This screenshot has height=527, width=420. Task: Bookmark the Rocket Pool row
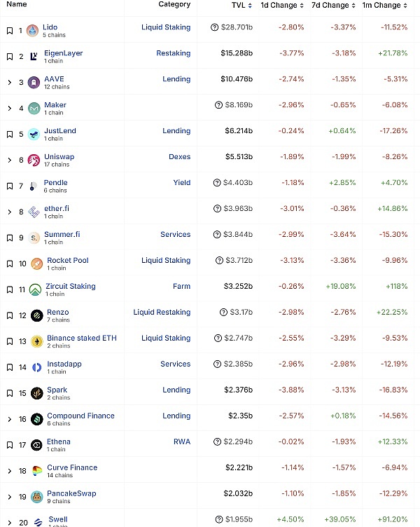click(10, 264)
